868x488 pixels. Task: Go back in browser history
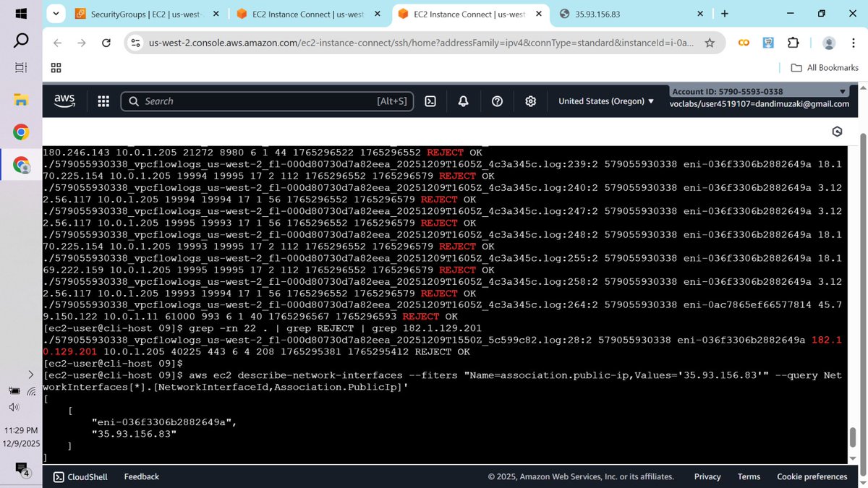58,43
